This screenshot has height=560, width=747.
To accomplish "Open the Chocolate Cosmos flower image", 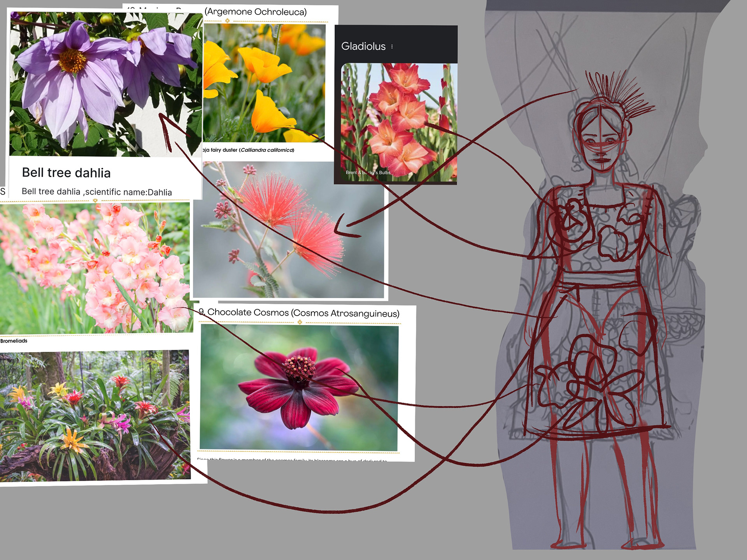I will point(299,388).
